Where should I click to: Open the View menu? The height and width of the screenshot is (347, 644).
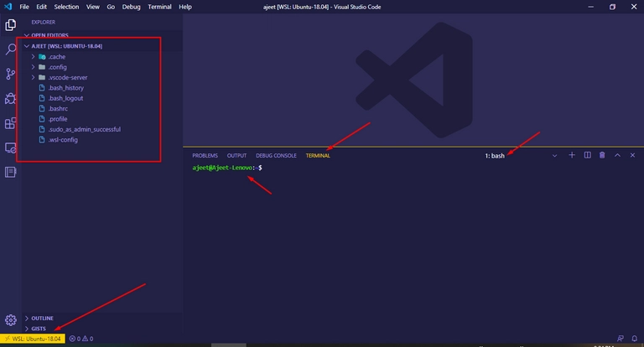(x=93, y=7)
